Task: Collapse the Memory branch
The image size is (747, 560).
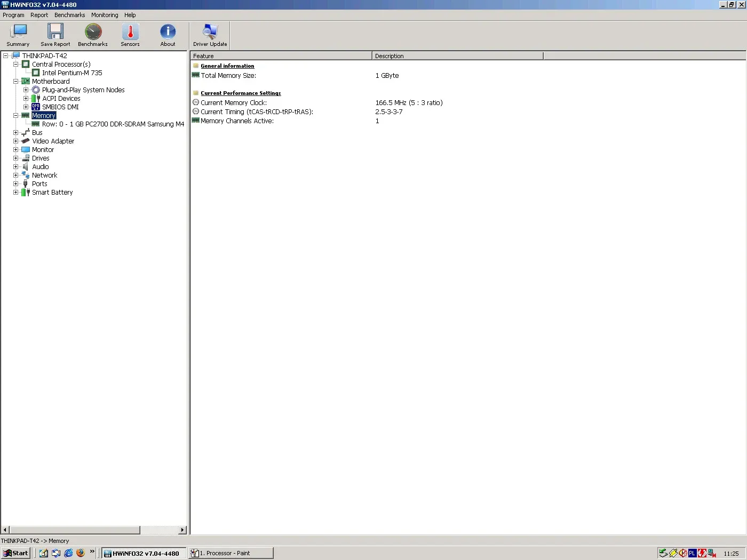Action: click(15, 115)
